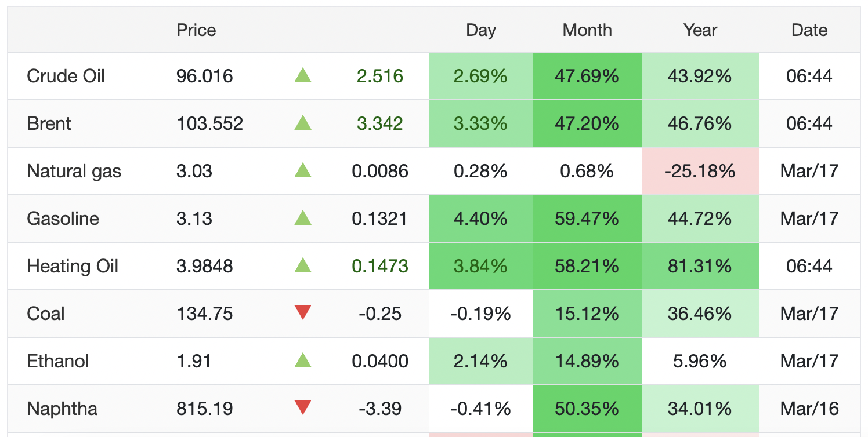Click the Year column header
The width and height of the screenshot is (868, 437).
(700, 30)
